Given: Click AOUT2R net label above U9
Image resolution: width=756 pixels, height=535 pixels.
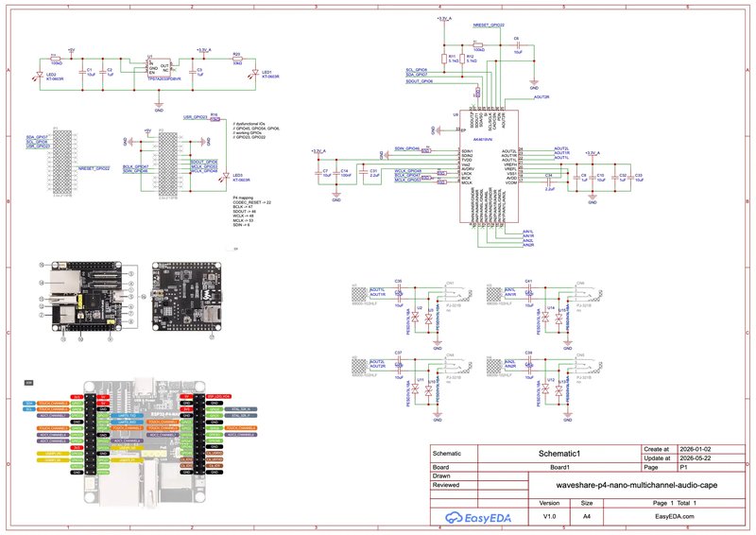Looking at the screenshot, I should [541, 97].
